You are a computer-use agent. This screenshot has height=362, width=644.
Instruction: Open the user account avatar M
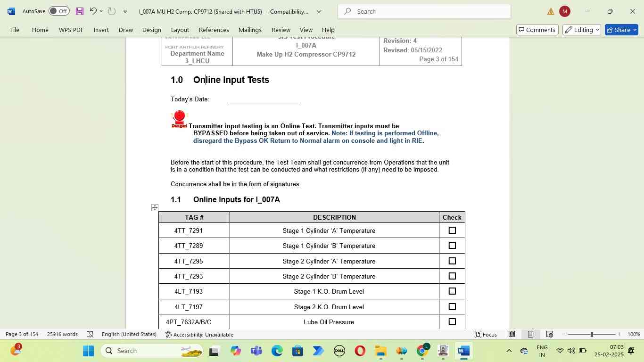564,11
